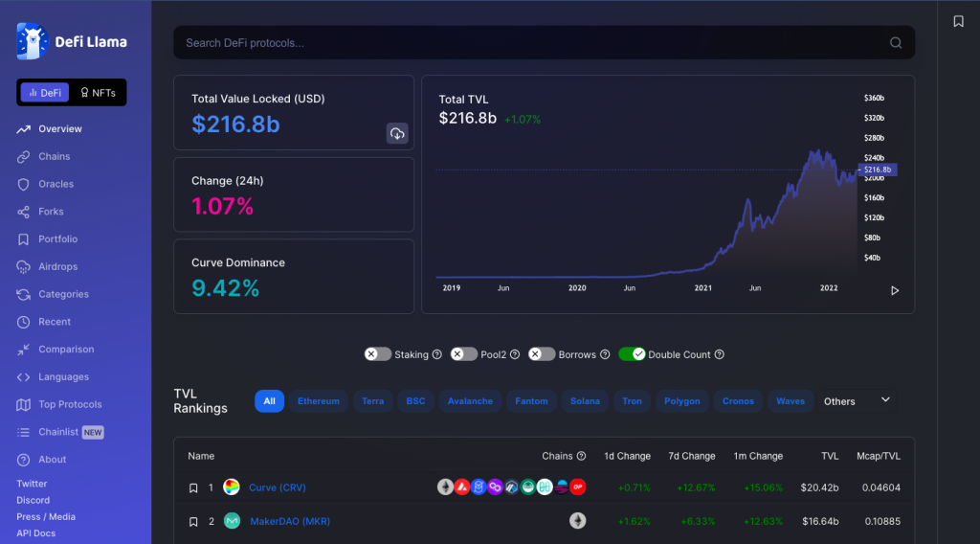The image size is (980, 544).
Task: Bookmark the Curve (CRV) row
Action: [x=193, y=487]
